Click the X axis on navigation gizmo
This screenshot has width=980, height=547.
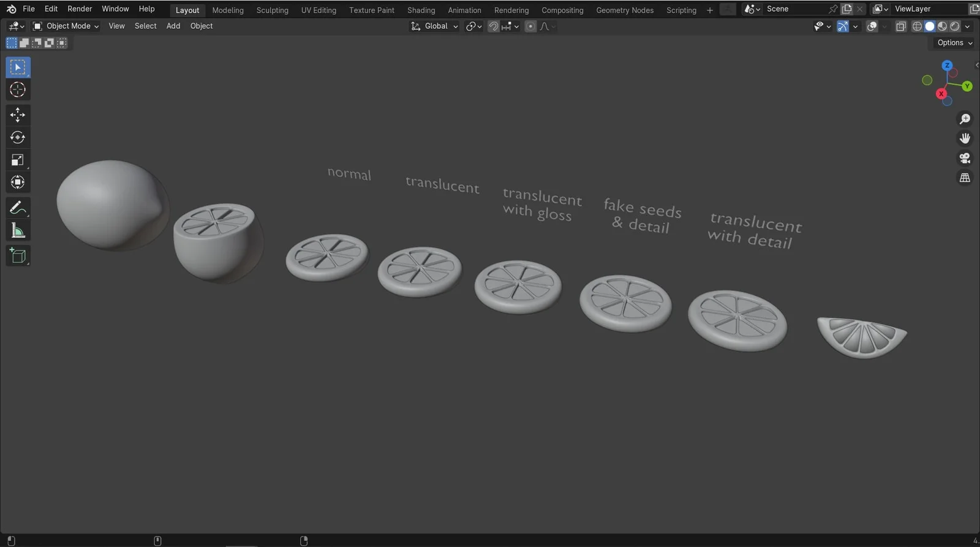(941, 94)
